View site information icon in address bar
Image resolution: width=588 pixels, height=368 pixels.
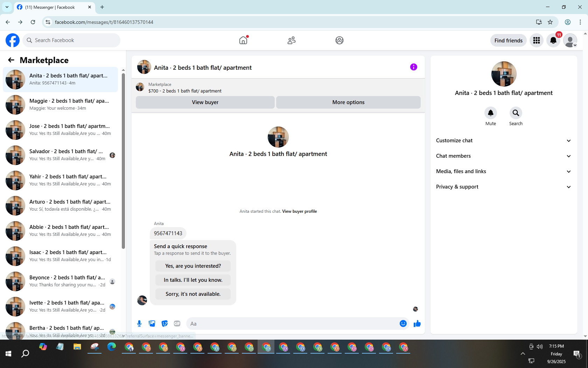48,22
